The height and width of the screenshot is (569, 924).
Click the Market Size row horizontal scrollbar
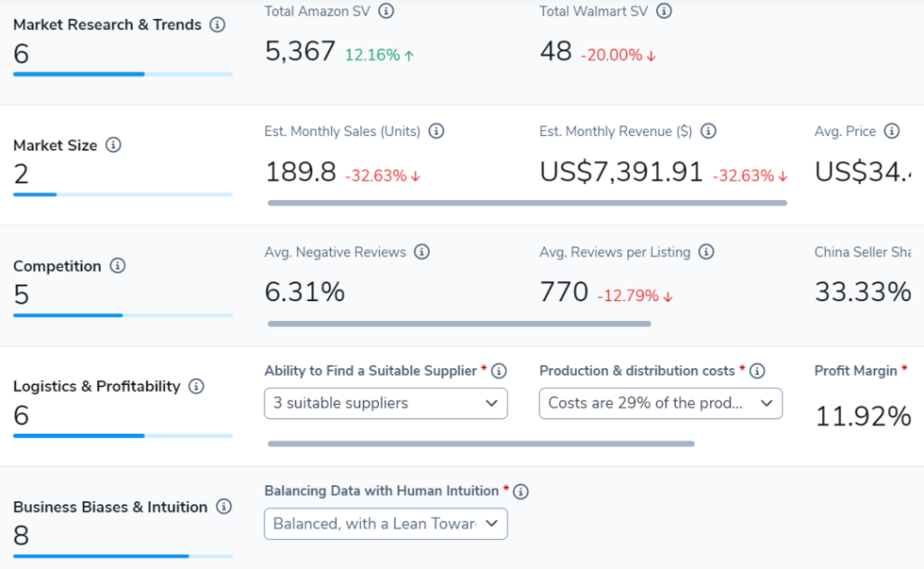527,203
